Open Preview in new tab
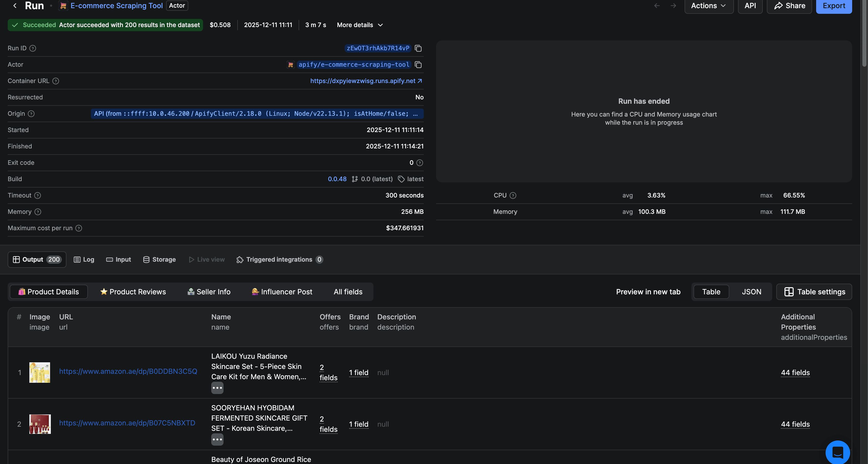 pos(648,292)
